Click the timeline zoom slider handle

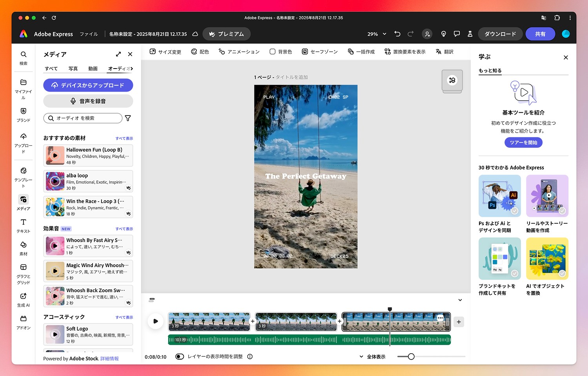(x=411, y=357)
